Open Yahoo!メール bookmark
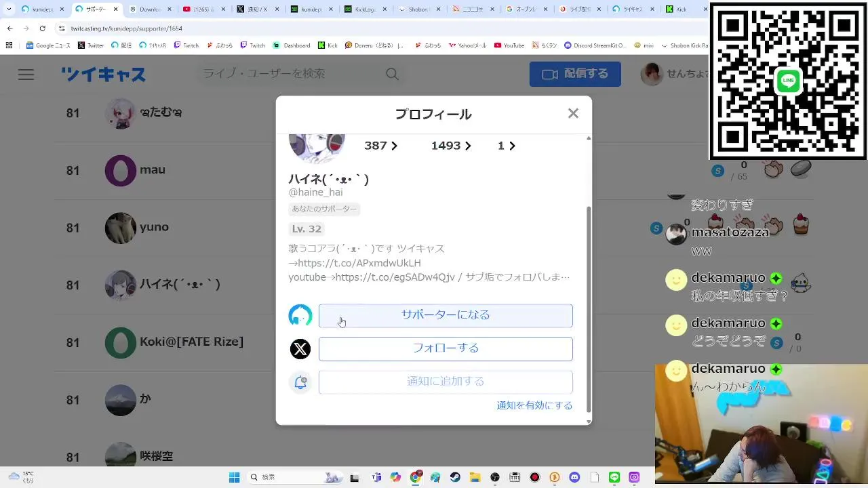Viewport: 868px width, 488px height. tap(467, 45)
